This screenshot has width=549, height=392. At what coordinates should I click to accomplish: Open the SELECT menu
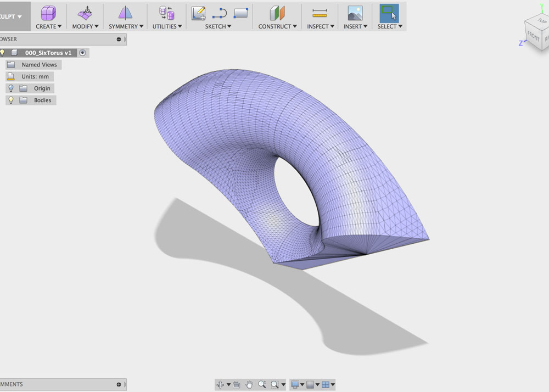coord(390,26)
